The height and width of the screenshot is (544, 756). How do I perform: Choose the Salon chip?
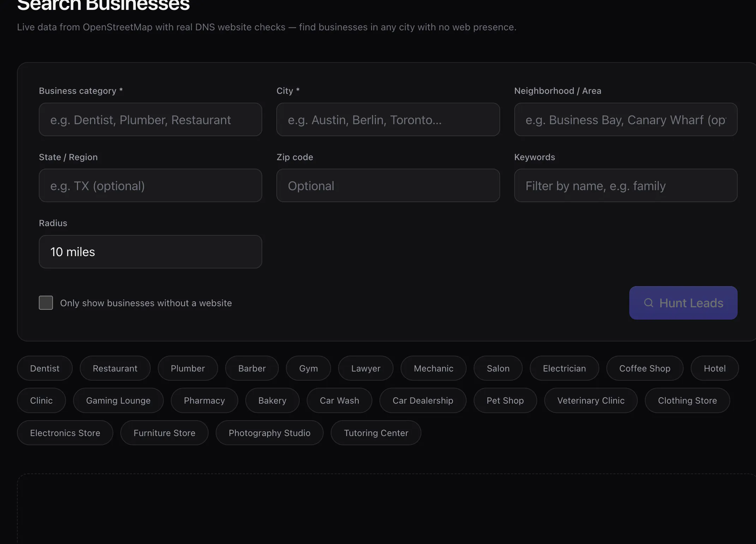[498, 368]
